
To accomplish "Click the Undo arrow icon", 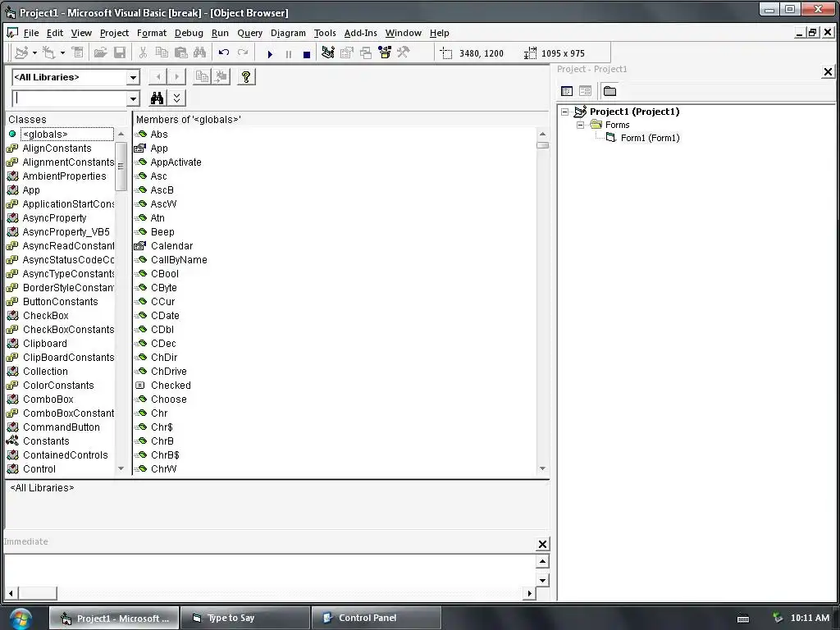I will point(223,52).
